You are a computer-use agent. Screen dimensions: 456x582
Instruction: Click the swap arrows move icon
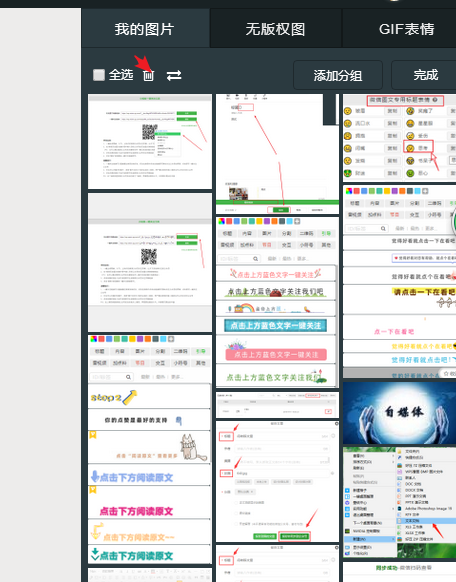click(174, 75)
